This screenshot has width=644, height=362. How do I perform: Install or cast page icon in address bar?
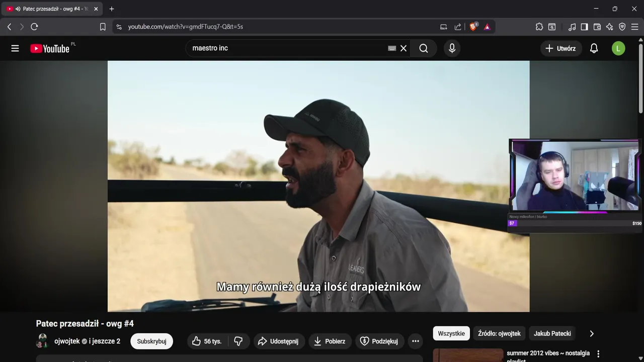[x=444, y=27]
